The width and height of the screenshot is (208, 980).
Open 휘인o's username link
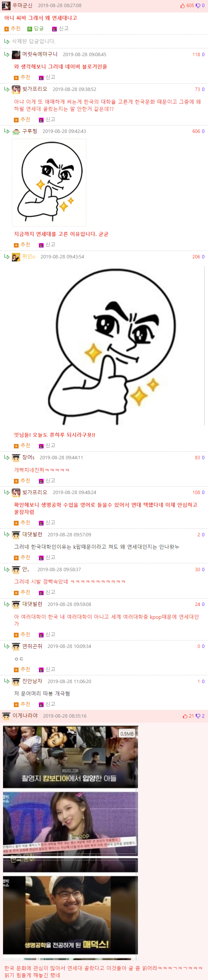click(28, 256)
